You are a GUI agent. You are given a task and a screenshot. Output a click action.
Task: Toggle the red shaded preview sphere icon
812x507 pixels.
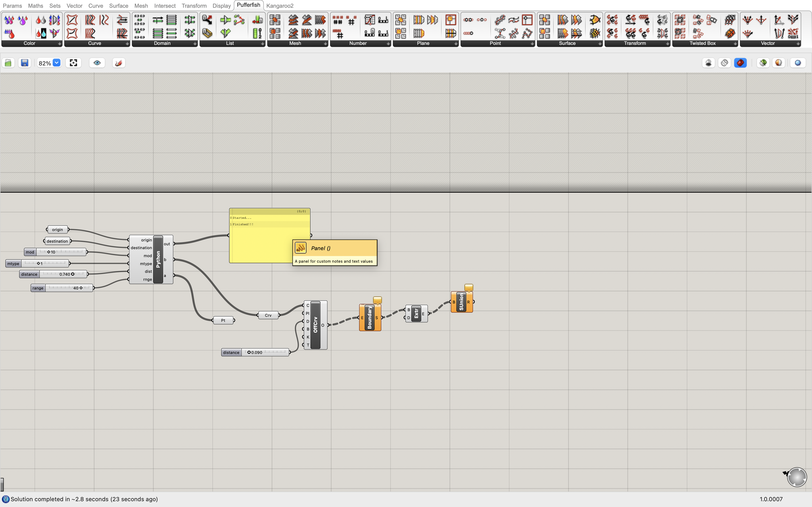[x=740, y=63]
